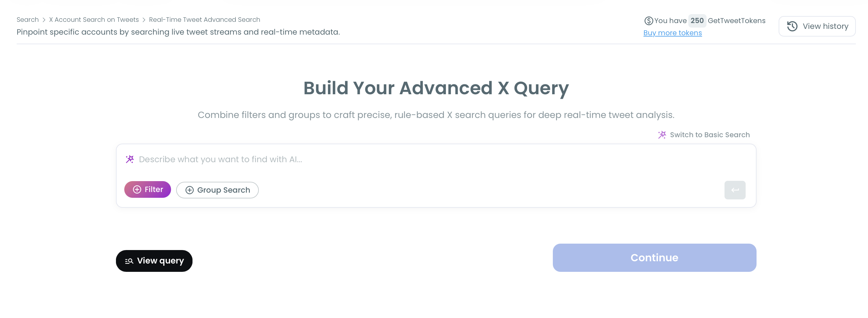
Task: Open X Account Search on Tweets breadcrumb
Action: 94,20
